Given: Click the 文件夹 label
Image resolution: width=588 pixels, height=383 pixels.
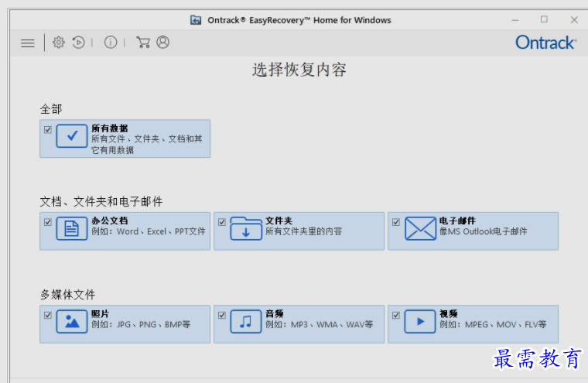Looking at the screenshot, I should click(x=279, y=221).
